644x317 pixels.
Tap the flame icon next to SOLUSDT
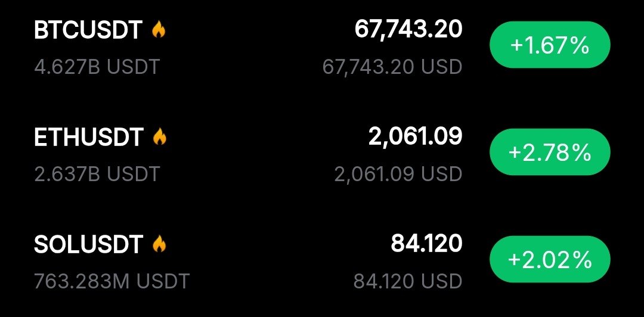point(159,244)
